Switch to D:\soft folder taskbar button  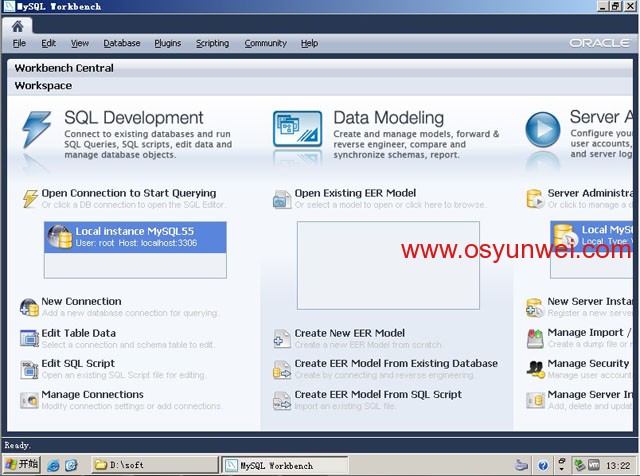coord(155,465)
